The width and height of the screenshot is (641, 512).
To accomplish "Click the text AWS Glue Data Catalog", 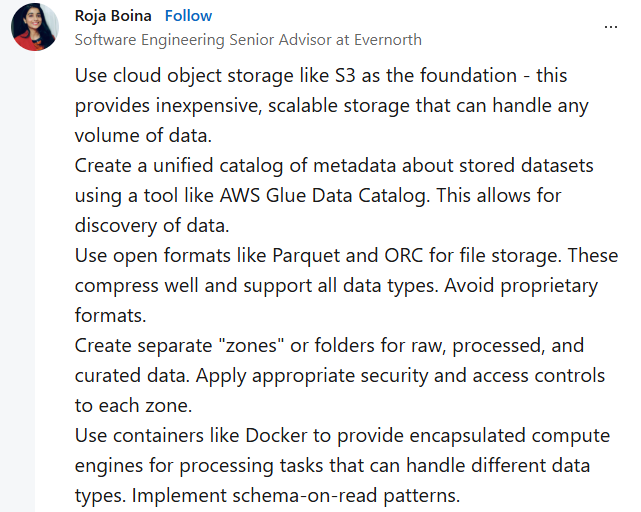I will 323,195.
